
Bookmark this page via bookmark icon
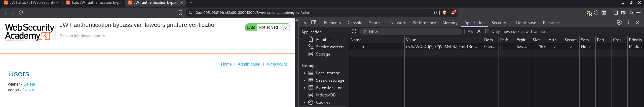point(180,13)
